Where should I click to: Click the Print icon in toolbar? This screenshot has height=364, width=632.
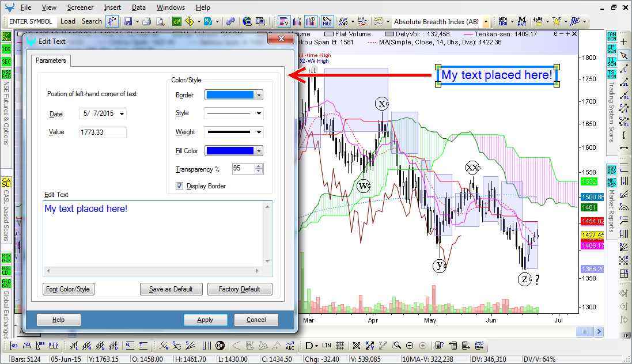(147, 21)
